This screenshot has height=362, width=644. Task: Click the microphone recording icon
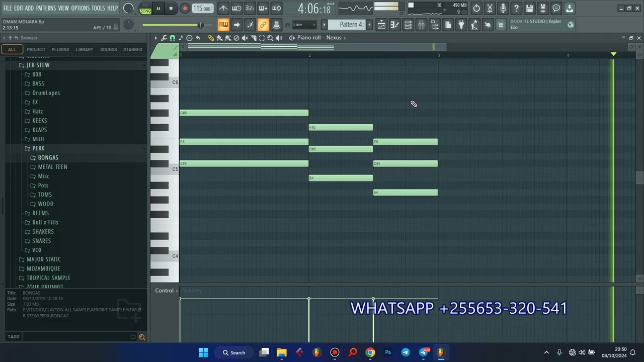click(503, 8)
